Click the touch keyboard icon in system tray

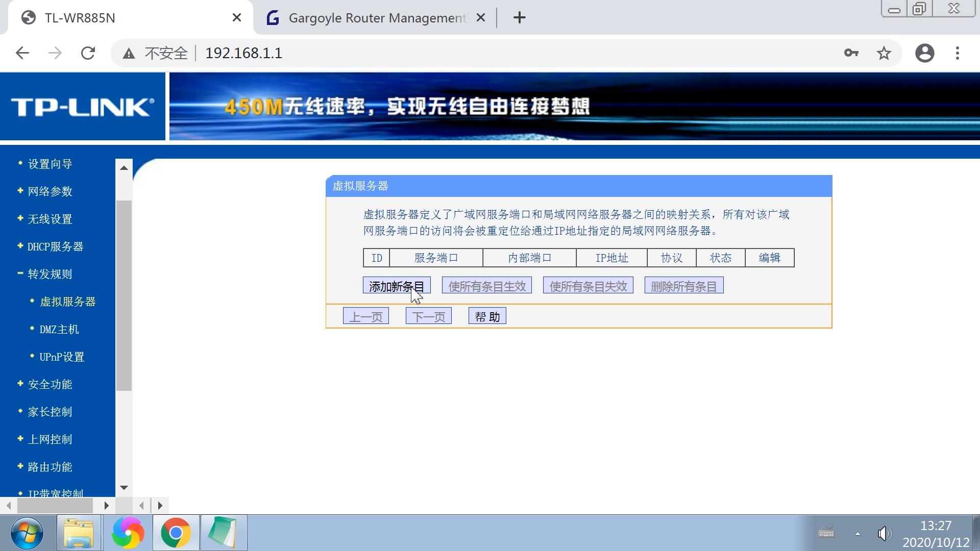point(828,534)
